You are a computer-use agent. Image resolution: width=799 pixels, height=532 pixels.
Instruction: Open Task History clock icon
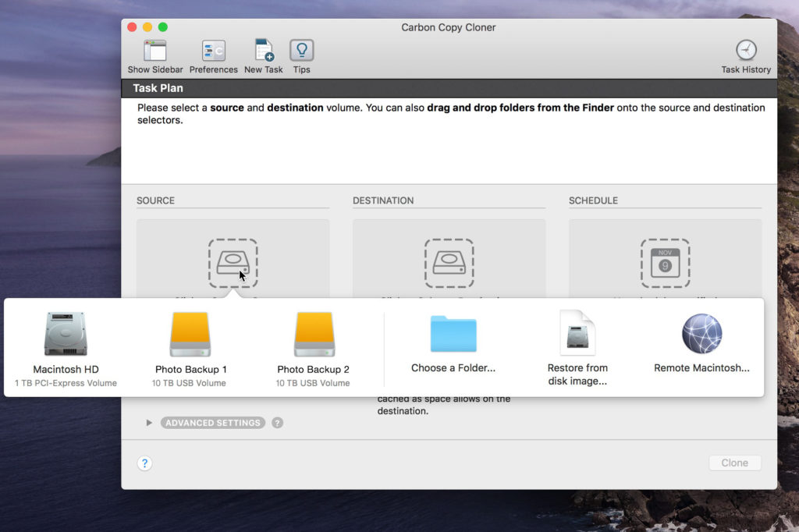click(746, 51)
